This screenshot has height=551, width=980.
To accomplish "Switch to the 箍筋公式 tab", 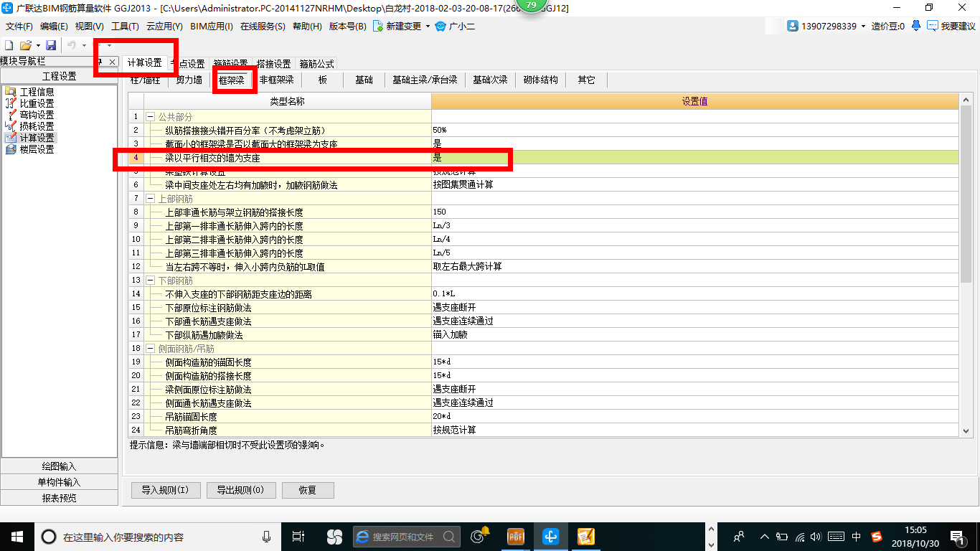I will click(317, 64).
